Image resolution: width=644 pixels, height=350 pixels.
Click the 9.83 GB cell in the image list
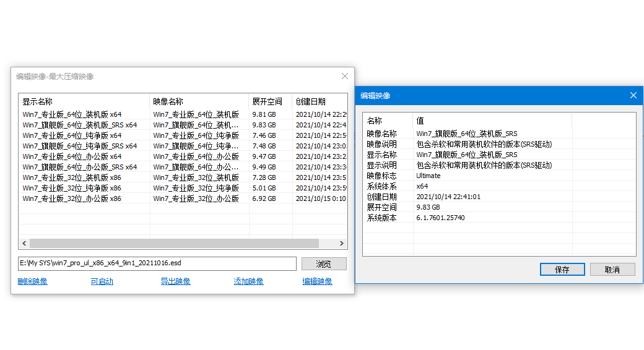(264, 125)
